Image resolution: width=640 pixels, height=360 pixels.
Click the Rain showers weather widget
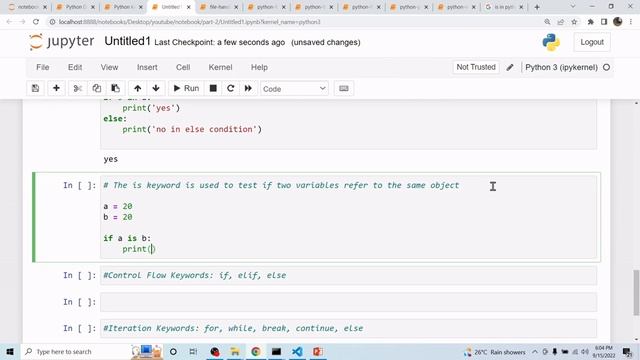click(x=495, y=352)
